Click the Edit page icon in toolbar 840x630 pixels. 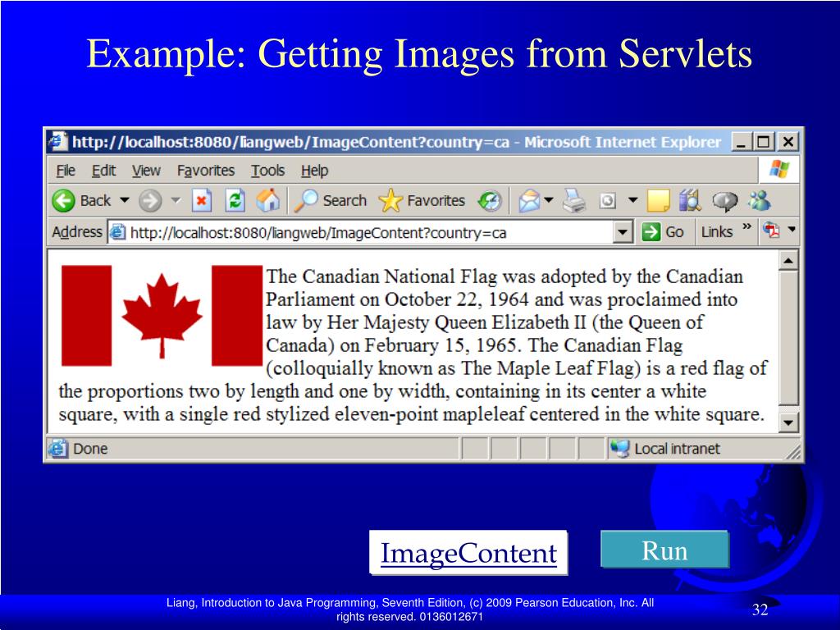coord(607,201)
